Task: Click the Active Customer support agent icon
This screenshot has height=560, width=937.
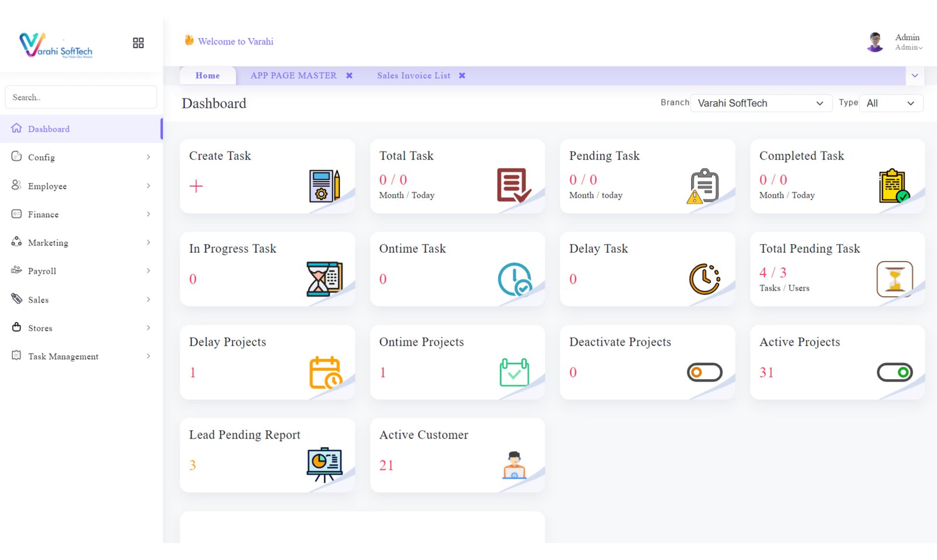Action: coord(514,465)
